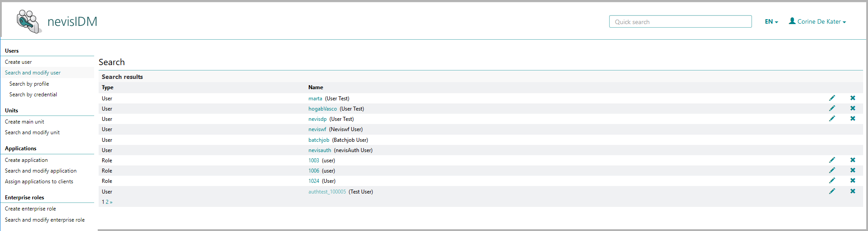
Task: Expand the Corine De Kater user menu
Action: pyautogui.click(x=818, y=21)
